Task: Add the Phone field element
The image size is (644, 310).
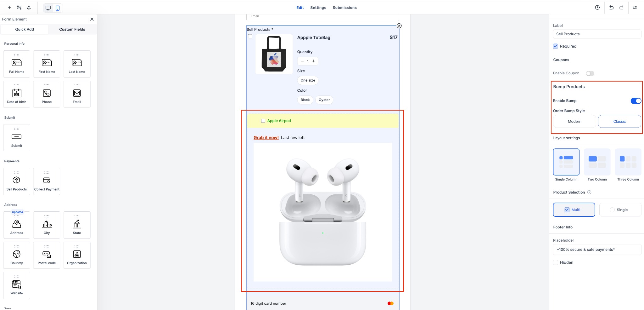Action: coord(47,94)
